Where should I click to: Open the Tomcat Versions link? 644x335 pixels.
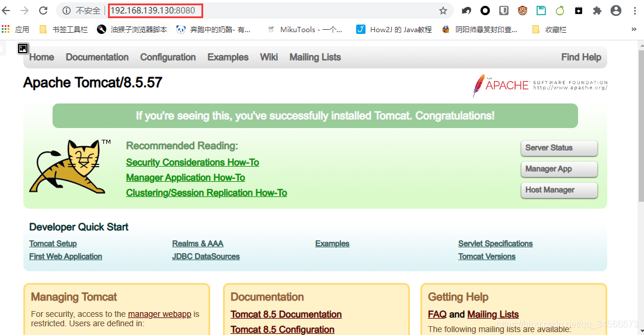487,256
